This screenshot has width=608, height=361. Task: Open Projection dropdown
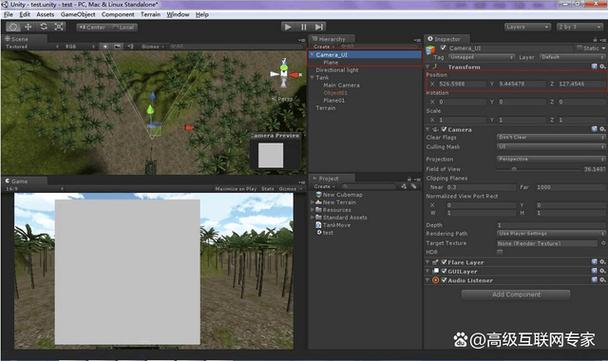[551, 159]
